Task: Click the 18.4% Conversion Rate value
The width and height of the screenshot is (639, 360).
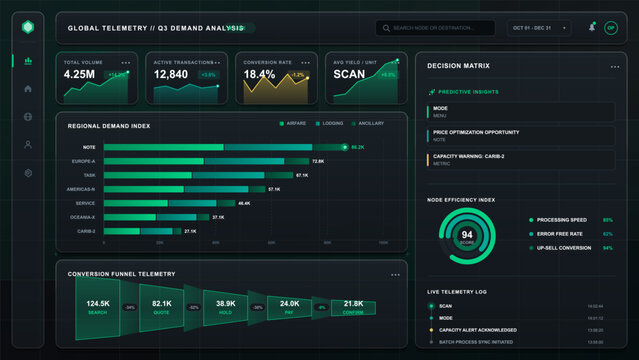Action: point(259,74)
